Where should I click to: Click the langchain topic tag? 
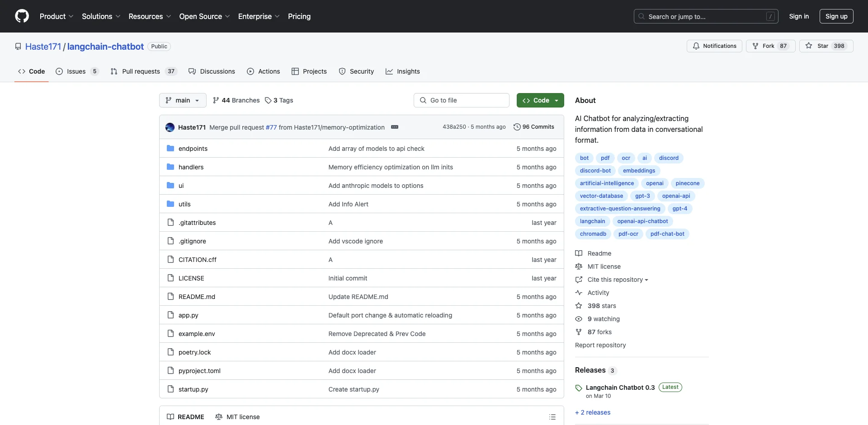tap(592, 221)
